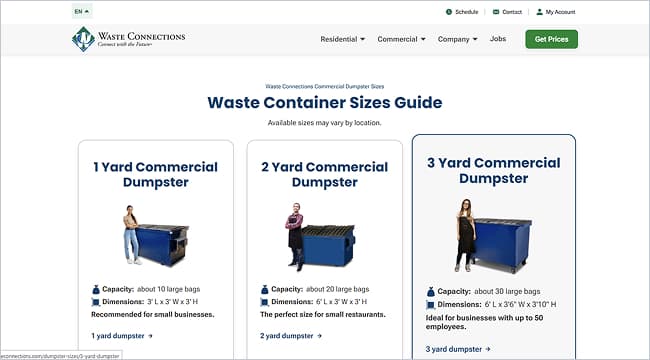Click the 1 Yard Commercial Dumpster heading
Screen dimensions: 650x360
click(x=155, y=175)
